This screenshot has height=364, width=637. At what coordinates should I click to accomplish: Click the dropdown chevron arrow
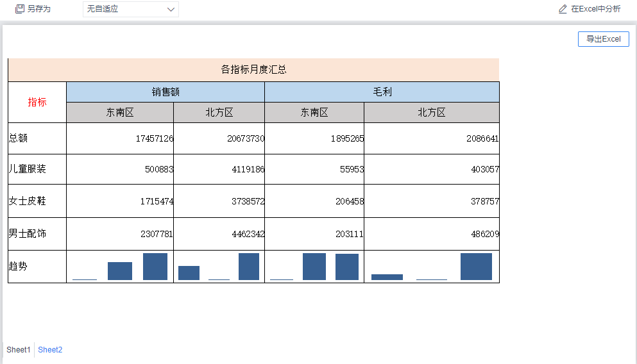pos(171,10)
